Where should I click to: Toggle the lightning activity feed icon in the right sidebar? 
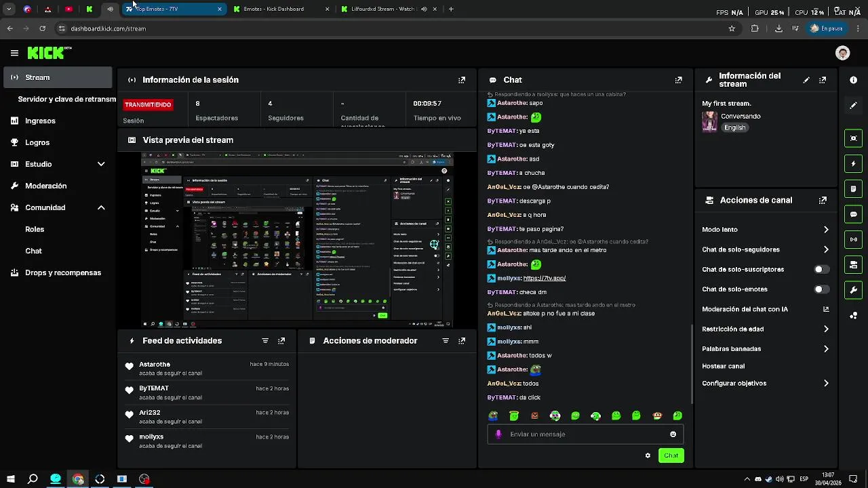tap(854, 163)
